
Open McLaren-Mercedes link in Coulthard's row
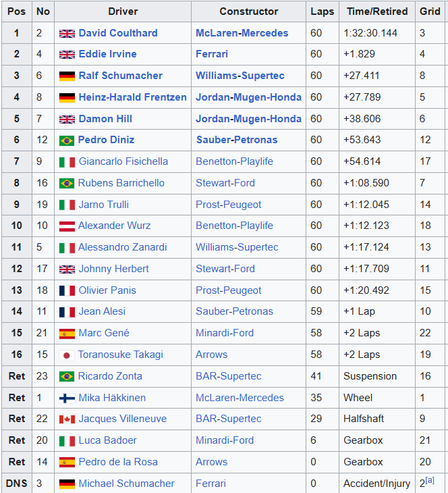coord(242,33)
